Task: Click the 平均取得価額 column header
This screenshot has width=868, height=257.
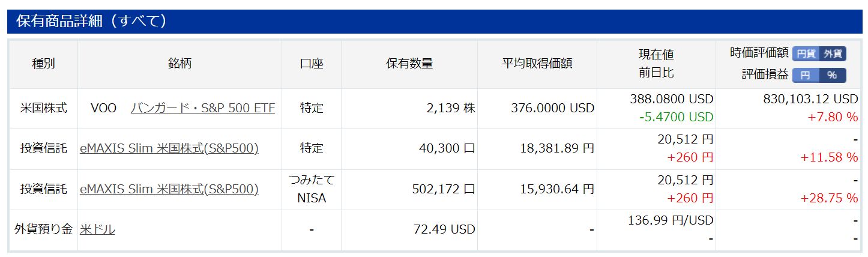Action: tap(537, 64)
